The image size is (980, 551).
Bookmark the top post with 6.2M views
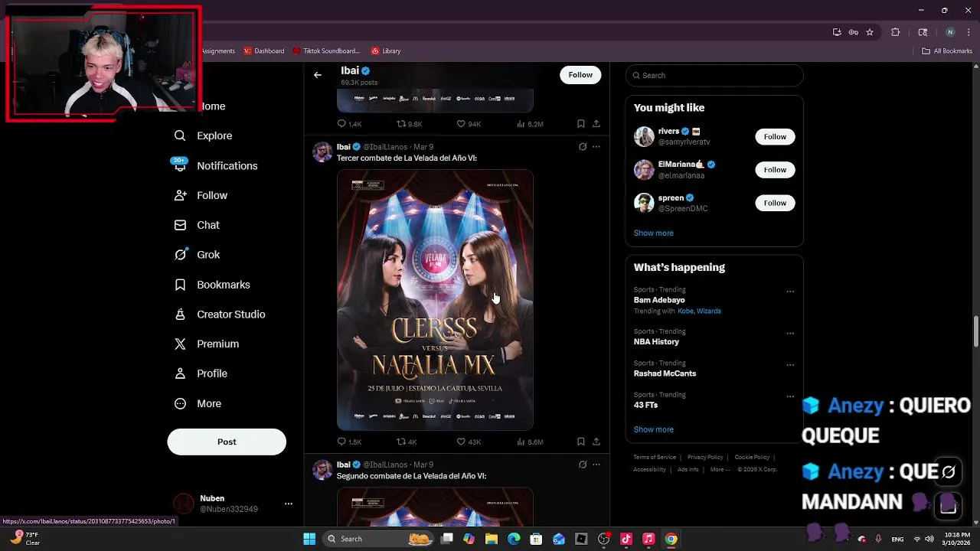point(581,124)
